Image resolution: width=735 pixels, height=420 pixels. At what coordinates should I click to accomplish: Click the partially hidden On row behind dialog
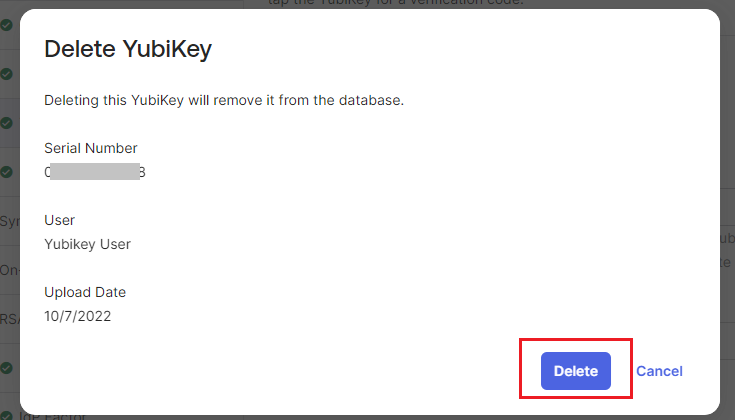(10, 271)
